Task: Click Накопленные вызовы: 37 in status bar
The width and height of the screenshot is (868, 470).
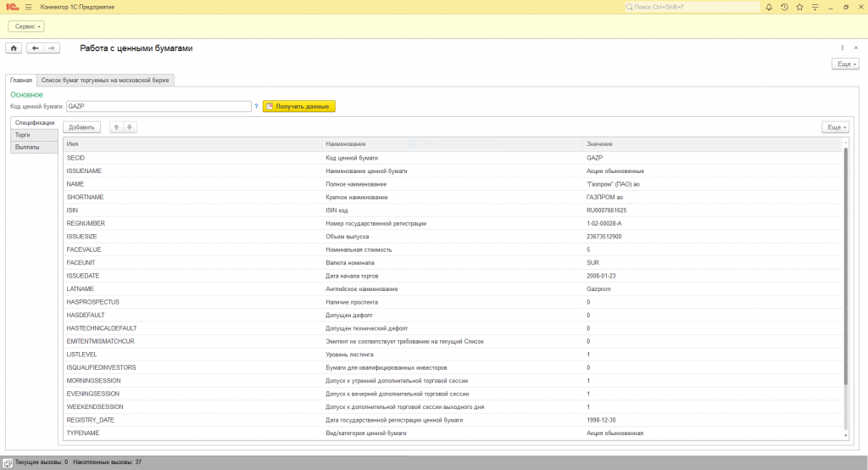Action: [108, 462]
